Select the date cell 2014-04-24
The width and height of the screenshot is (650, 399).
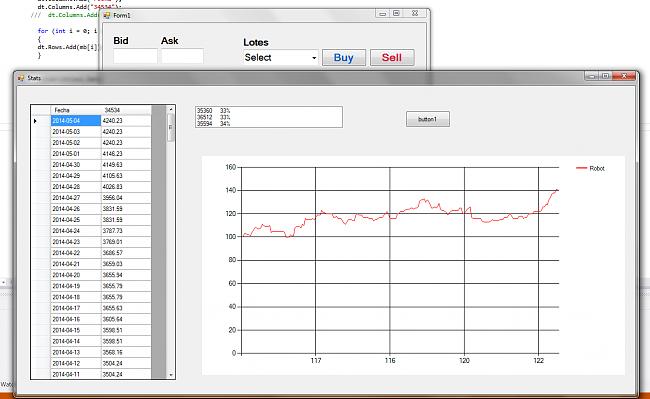point(75,231)
